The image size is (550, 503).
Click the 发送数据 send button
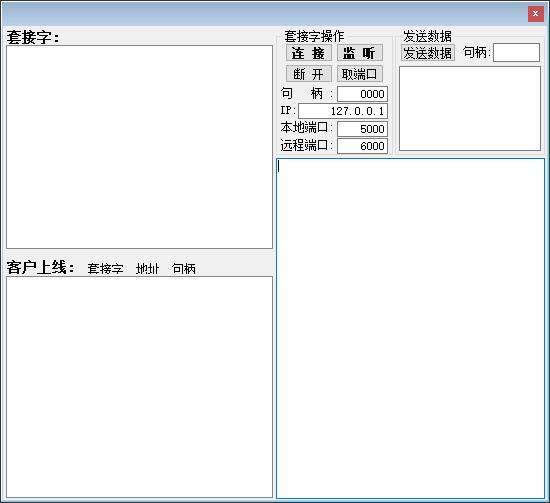coord(428,53)
